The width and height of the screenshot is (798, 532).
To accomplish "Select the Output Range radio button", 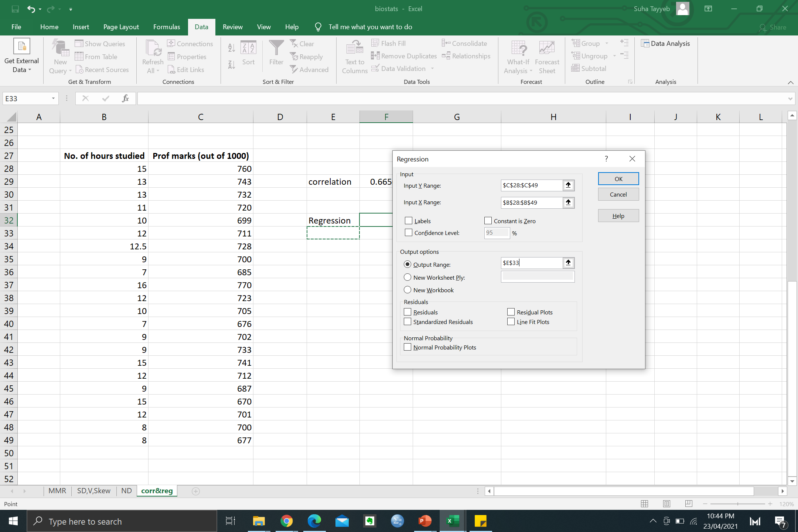I will 407,264.
